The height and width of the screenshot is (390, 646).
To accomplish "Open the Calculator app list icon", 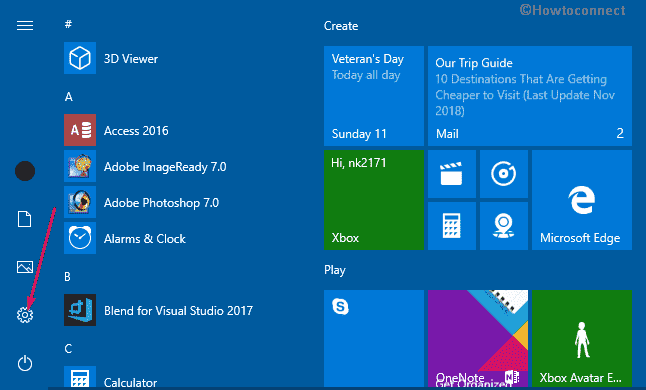I will [80, 377].
